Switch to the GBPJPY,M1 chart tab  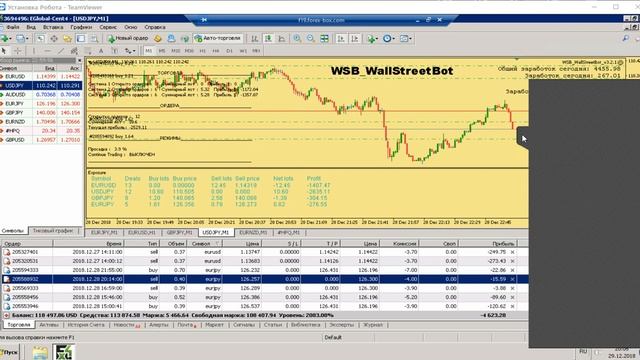point(179,232)
